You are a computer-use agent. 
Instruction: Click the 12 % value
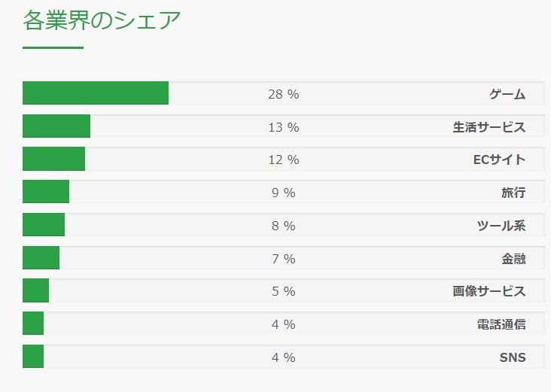click(284, 160)
